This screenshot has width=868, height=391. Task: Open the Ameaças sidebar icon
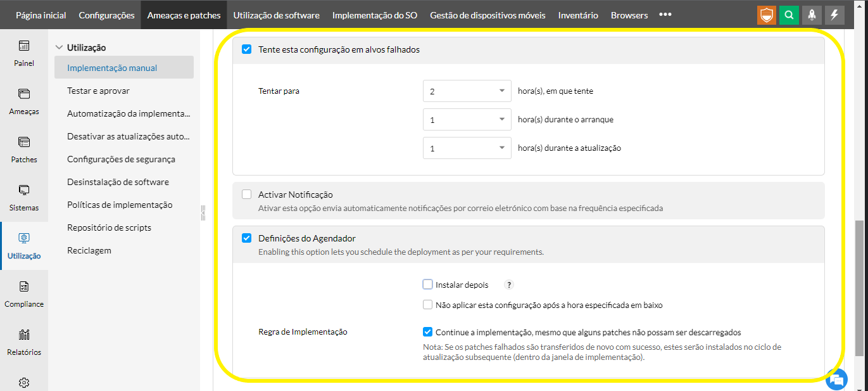24,101
